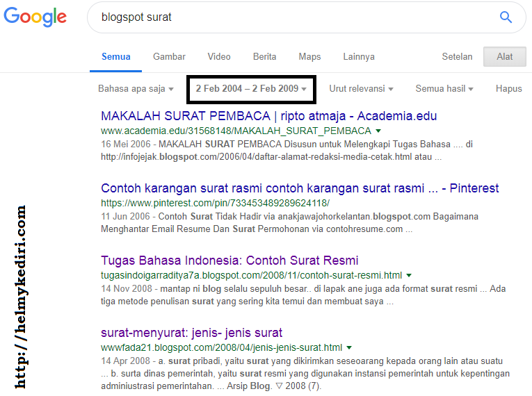The width and height of the screenshot is (532, 396).
Task: Click the 11 Jun 2006 snippet date
Action: point(125,216)
